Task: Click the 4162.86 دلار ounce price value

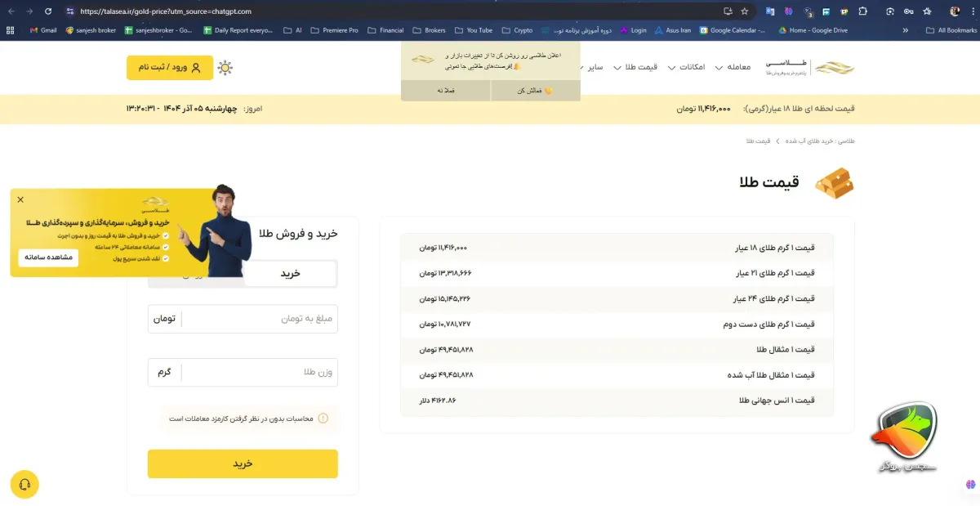Action: 437,401
